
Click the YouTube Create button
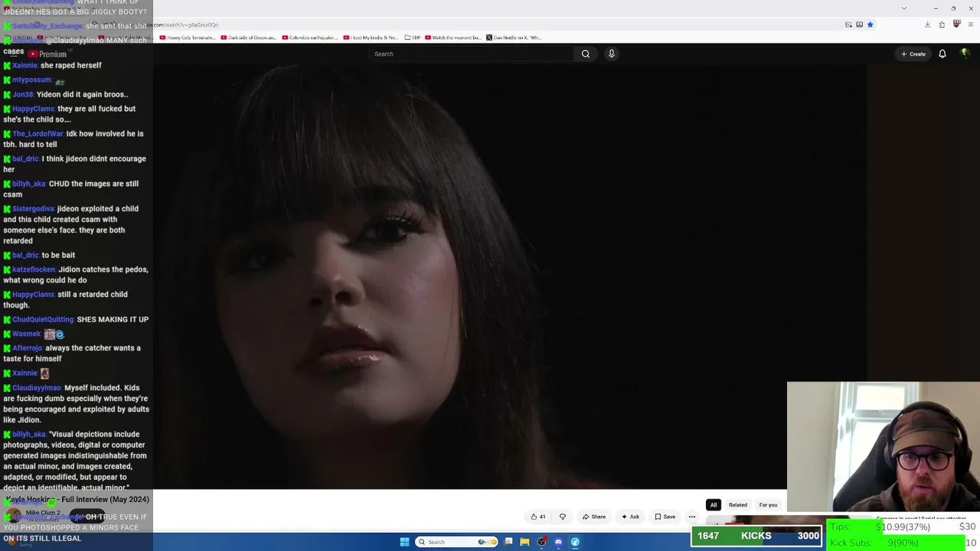click(913, 54)
